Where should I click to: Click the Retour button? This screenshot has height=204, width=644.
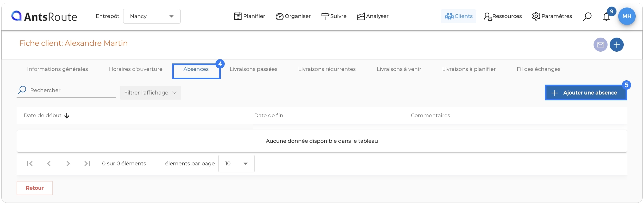(35, 188)
